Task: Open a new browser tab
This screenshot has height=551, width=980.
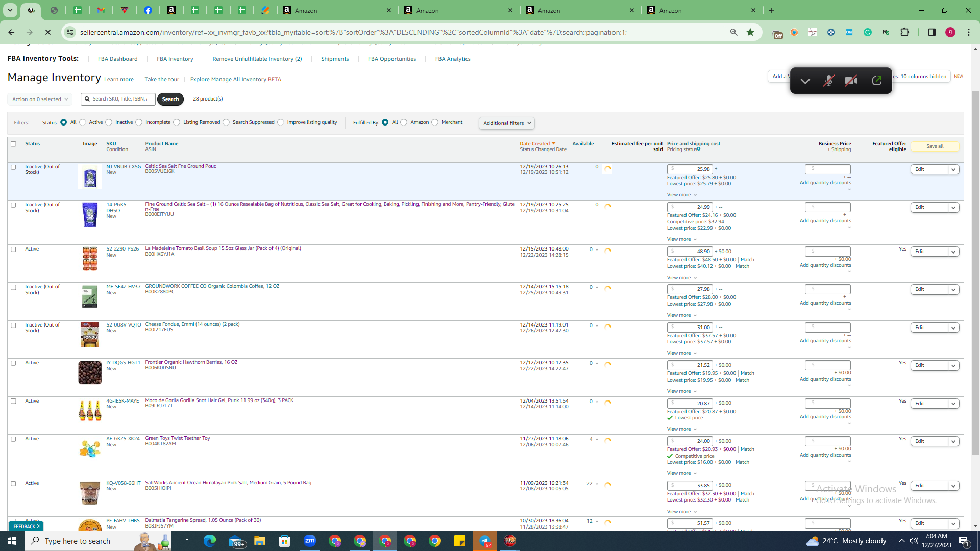Action: point(772,10)
